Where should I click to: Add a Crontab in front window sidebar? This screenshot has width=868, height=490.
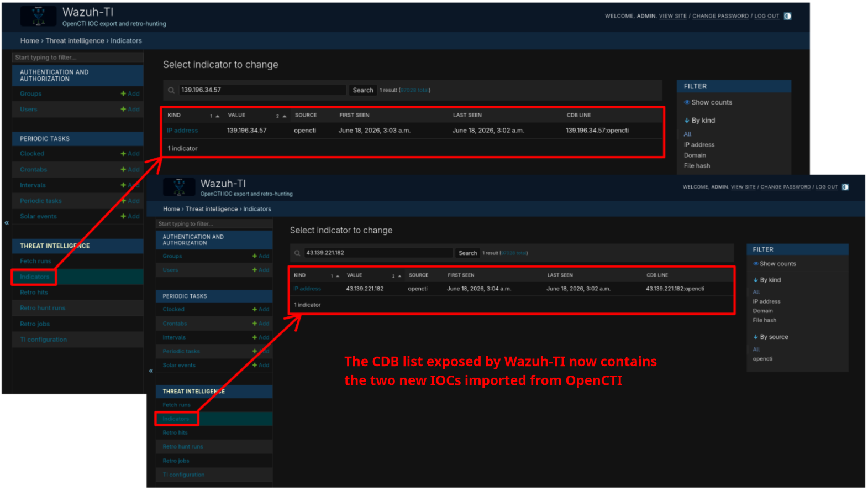tap(261, 324)
